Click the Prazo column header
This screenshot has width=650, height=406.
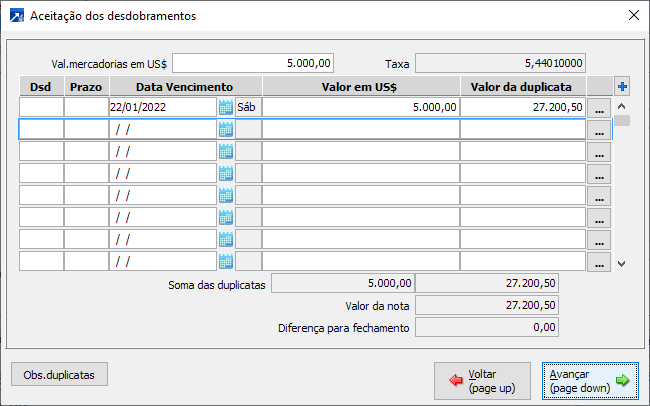pyautogui.click(x=87, y=86)
